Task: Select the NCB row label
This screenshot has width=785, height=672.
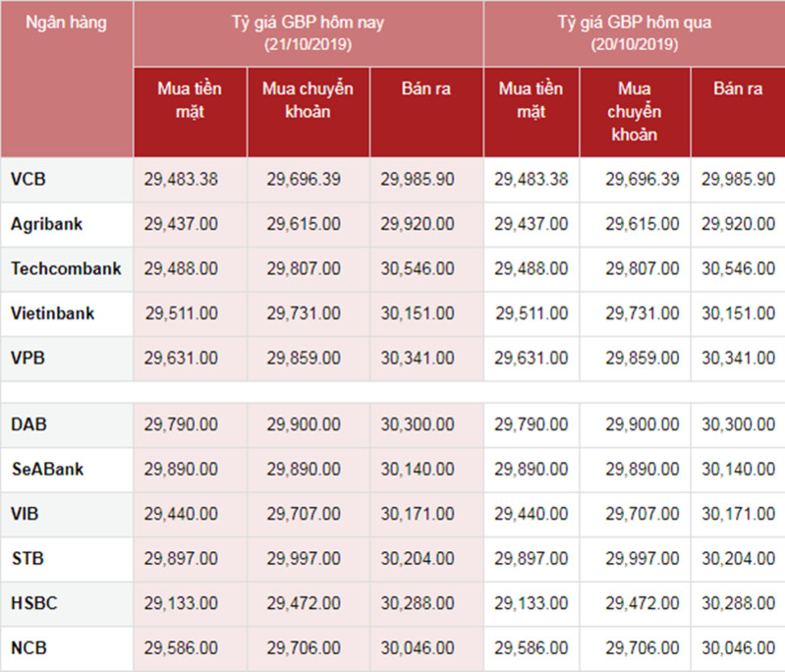Action: pos(29,647)
